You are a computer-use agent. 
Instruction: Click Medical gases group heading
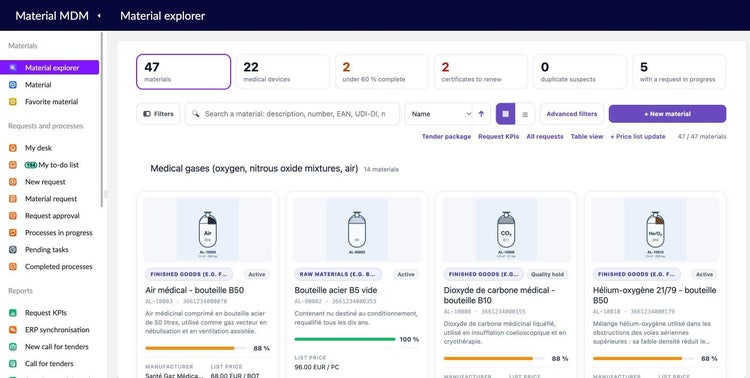coord(254,168)
